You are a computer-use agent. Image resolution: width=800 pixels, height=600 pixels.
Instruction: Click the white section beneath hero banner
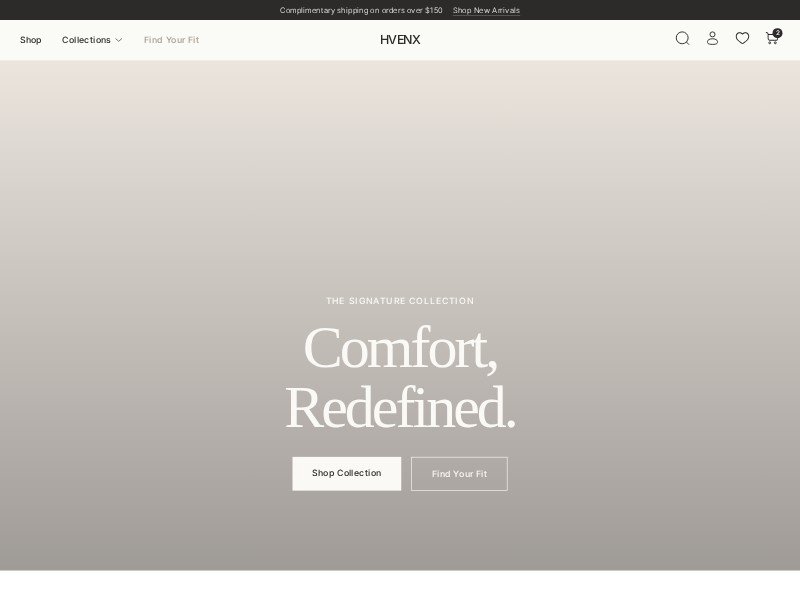tap(400, 585)
